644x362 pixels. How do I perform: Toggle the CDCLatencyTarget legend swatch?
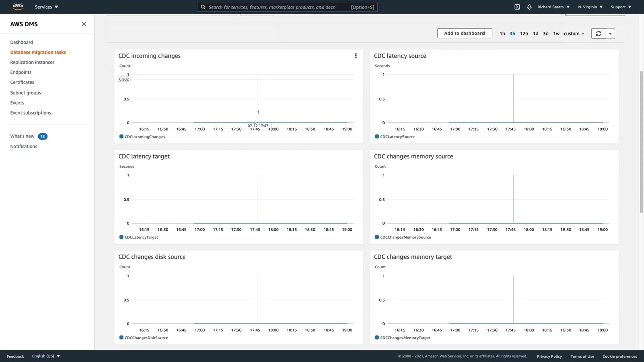(x=121, y=237)
